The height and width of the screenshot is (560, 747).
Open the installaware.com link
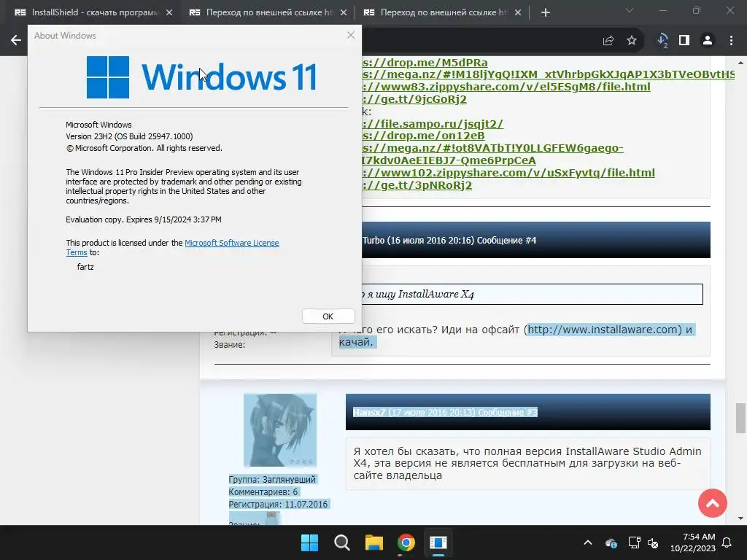pyautogui.click(x=603, y=330)
